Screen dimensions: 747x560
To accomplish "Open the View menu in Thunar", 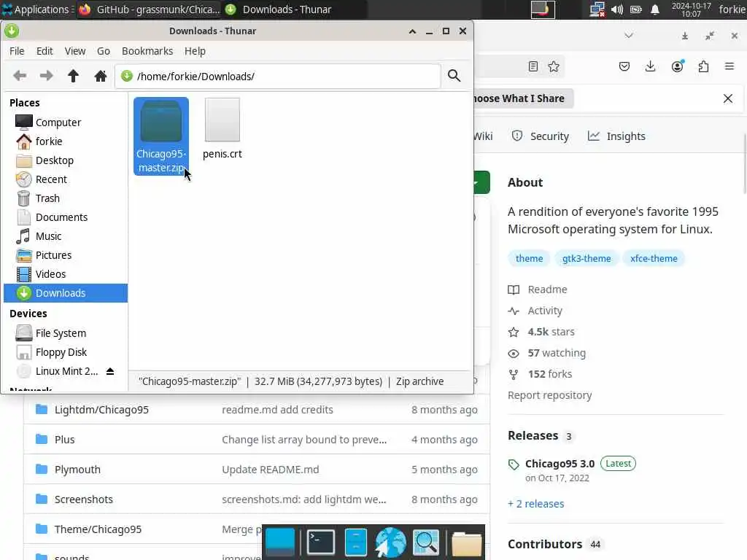I will pyautogui.click(x=75, y=51).
